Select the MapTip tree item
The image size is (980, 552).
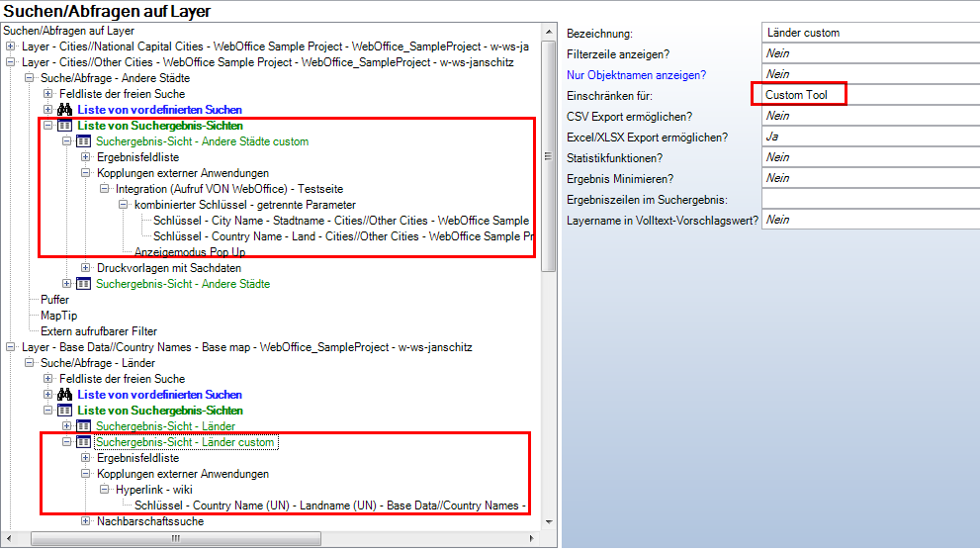pos(57,316)
